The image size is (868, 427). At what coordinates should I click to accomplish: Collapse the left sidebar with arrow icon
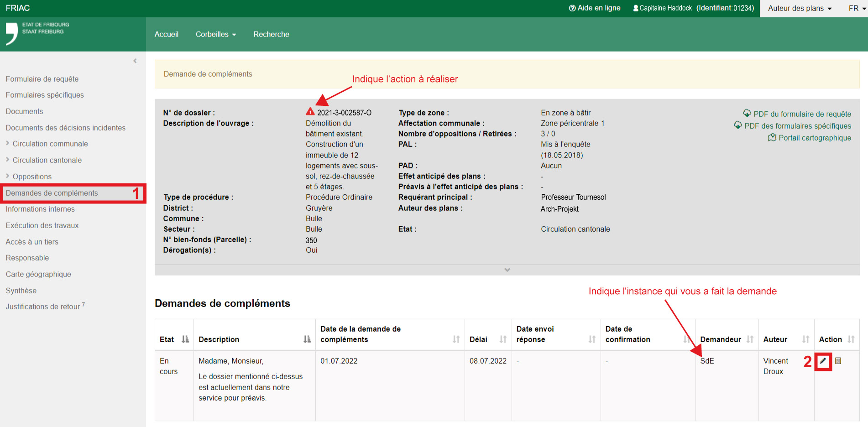click(x=135, y=61)
